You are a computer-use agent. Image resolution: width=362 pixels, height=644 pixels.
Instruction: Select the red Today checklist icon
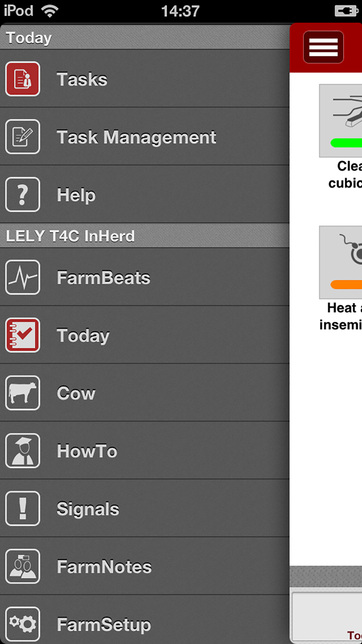tap(22, 335)
